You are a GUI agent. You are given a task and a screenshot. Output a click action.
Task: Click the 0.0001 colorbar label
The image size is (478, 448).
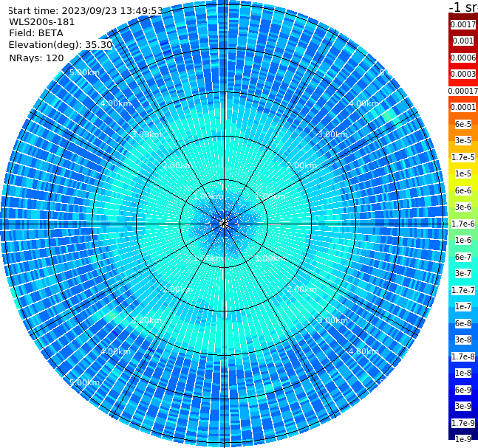(x=463, y=107)
